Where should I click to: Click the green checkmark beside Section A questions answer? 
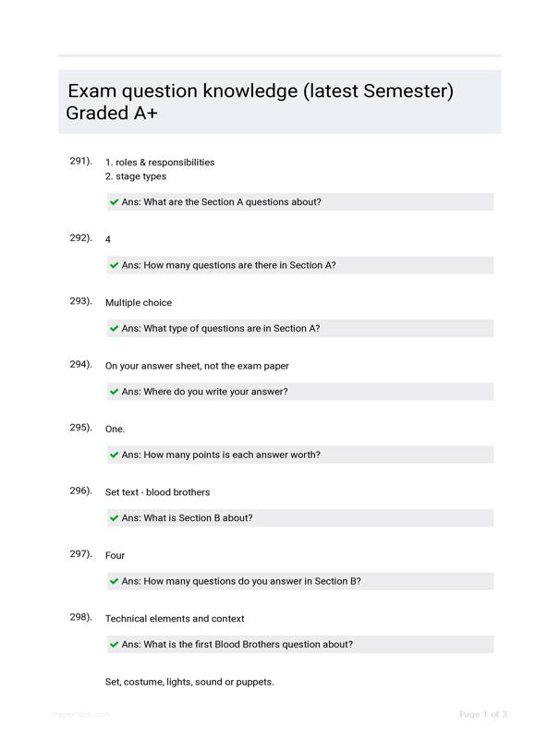(x=114, y=202)
